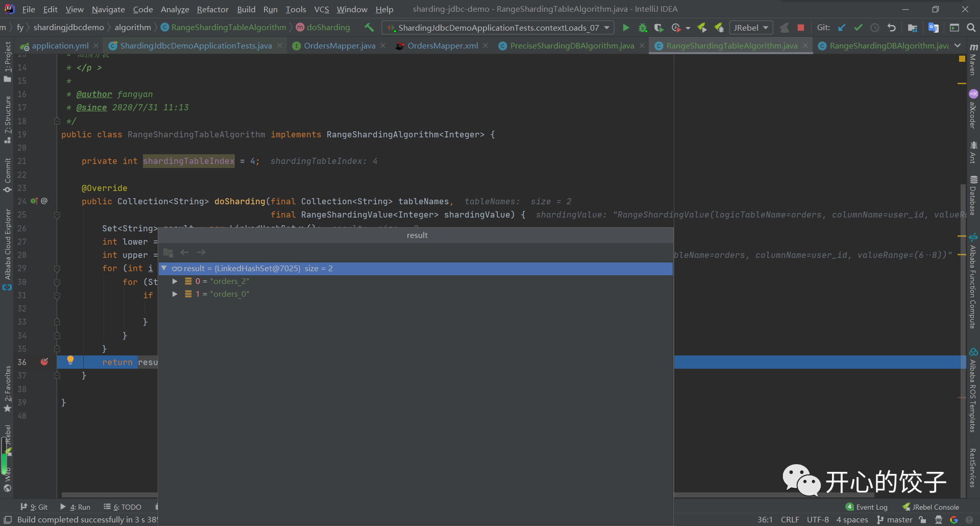Click the shardingTableIndex variable on line 21
The height and width of the screenshot is (526, 980).
tap(189, 161)
